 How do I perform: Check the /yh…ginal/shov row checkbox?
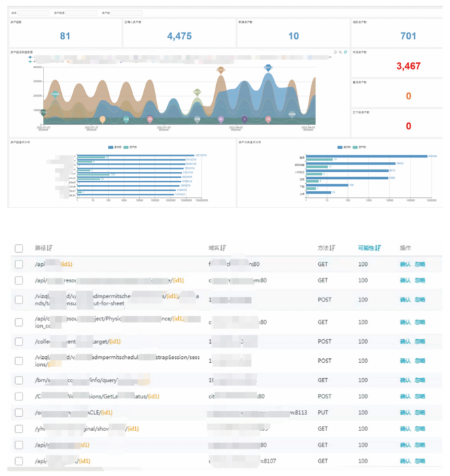click(19, 428)
